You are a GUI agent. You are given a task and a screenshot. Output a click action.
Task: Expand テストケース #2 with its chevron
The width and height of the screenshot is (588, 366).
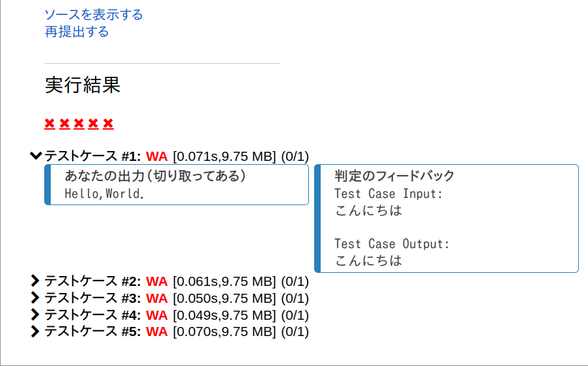coord(36,281)
